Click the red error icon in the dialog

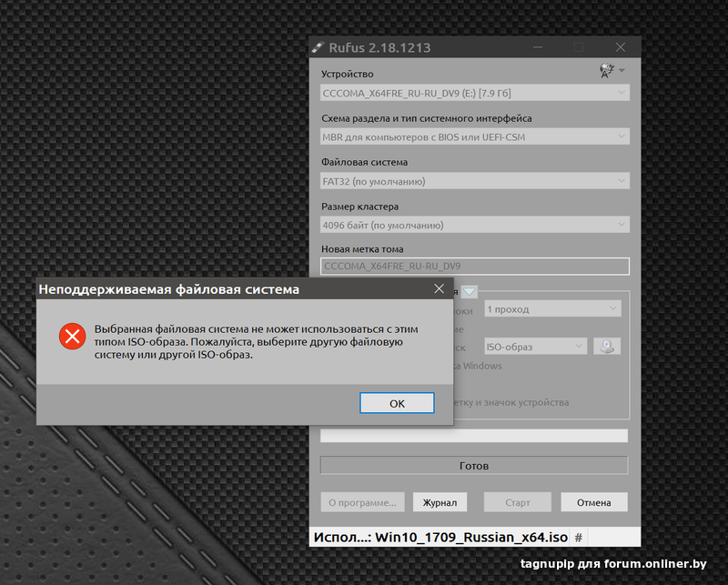click(73, 336)
